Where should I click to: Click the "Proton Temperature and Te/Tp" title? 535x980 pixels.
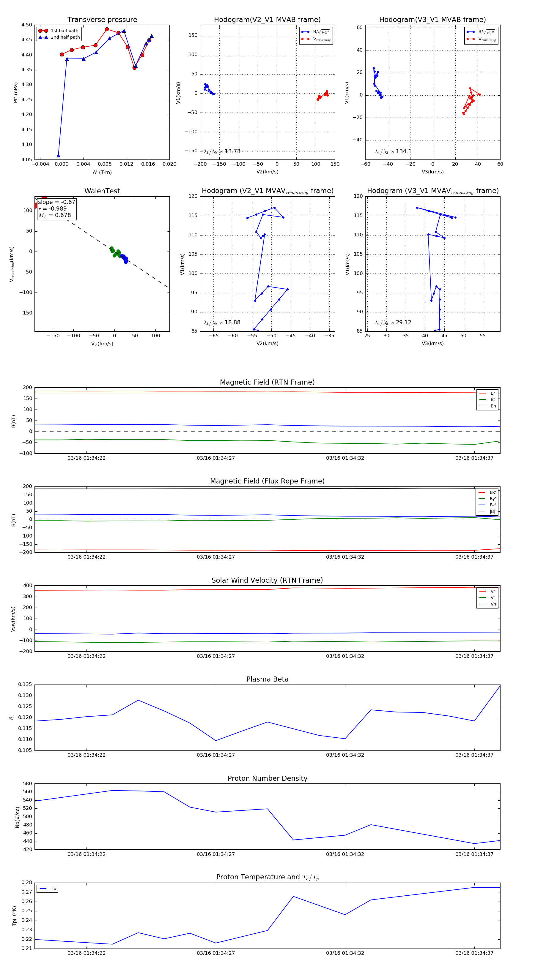(267, 877)
